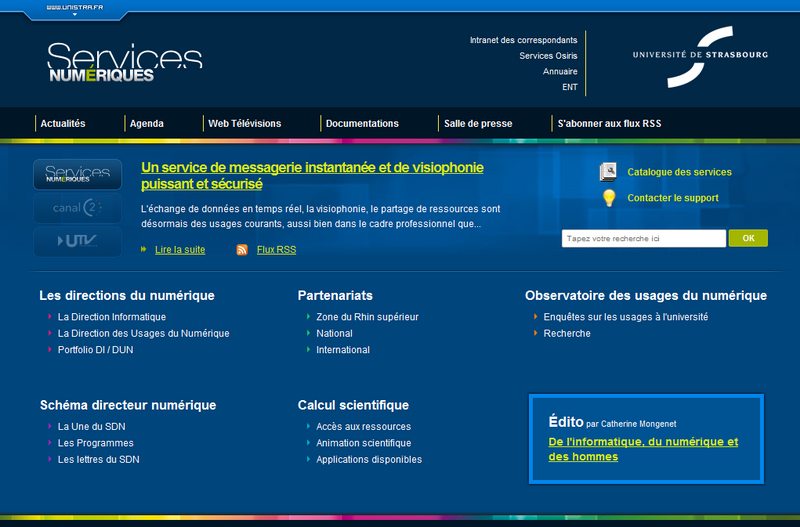Select the Canal 2 channel thumbnail

tap(78, 208)
